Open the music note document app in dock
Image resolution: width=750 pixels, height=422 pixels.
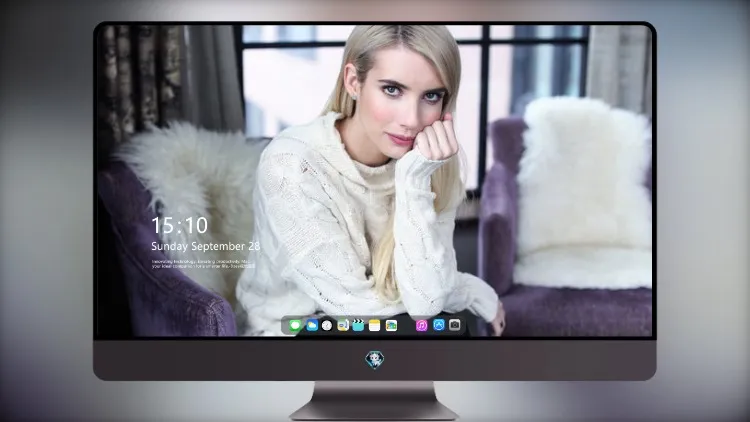pyautogui.click(x=343, y=326)
